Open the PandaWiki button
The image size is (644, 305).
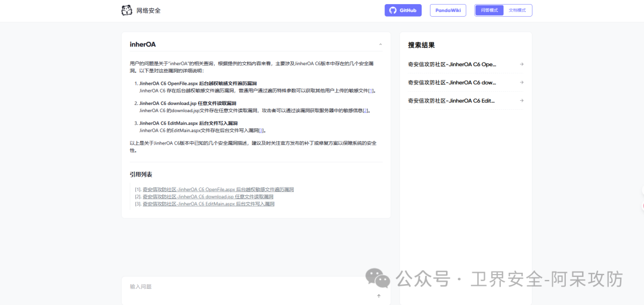point(448,10)
